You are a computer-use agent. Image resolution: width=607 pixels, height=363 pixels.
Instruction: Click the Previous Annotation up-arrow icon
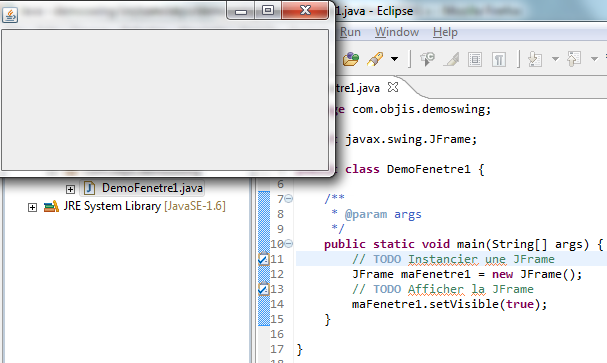point(574,59)
